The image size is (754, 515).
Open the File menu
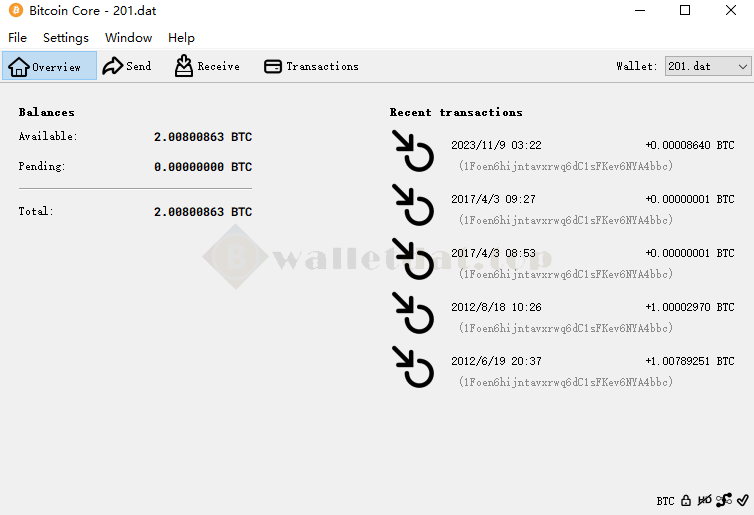(17, 38)
